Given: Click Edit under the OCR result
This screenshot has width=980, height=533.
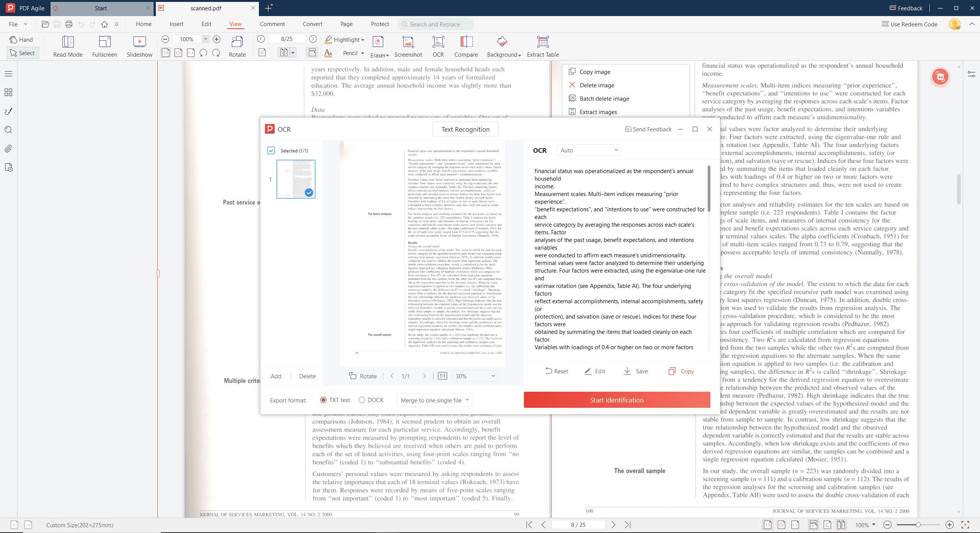Looking at the screenshot, I should click(x=594, y=371).
